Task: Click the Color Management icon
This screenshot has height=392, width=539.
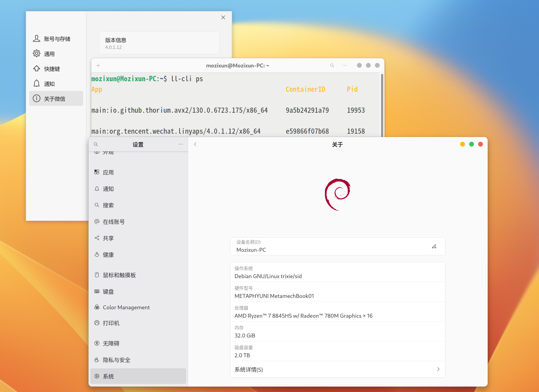Action: [x=97, y=307]
